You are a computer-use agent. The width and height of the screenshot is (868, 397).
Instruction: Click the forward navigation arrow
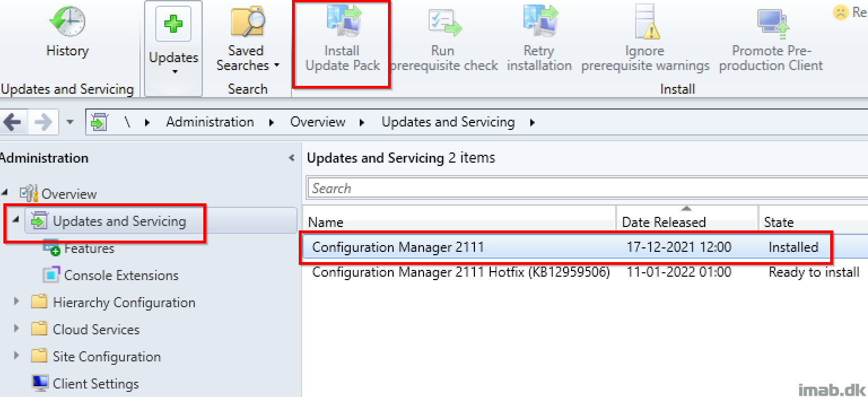(x=43, y=123)
